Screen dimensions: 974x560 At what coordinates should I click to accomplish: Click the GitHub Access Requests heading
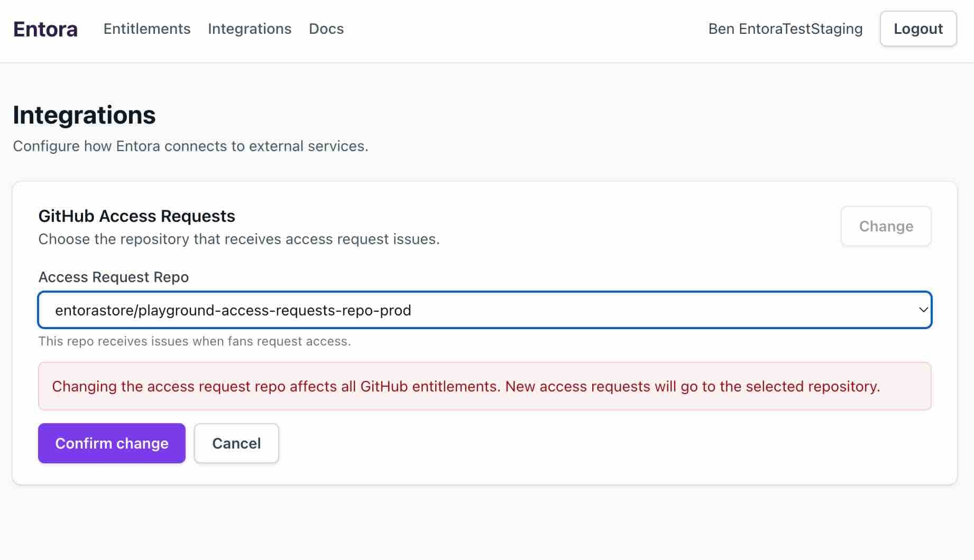coord(136,216)
